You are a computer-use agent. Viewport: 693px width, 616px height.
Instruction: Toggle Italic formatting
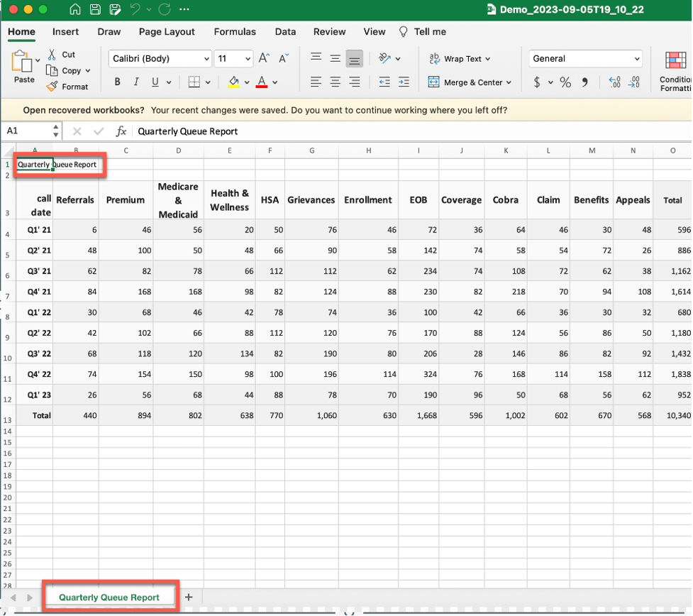(136, 82)
